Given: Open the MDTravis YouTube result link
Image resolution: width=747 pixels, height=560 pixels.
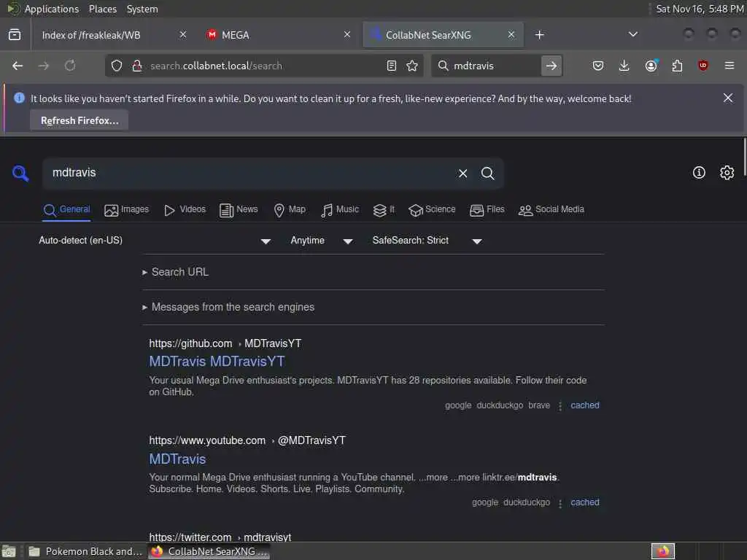Looking at the screenshot, I should (x=177, y=459).
